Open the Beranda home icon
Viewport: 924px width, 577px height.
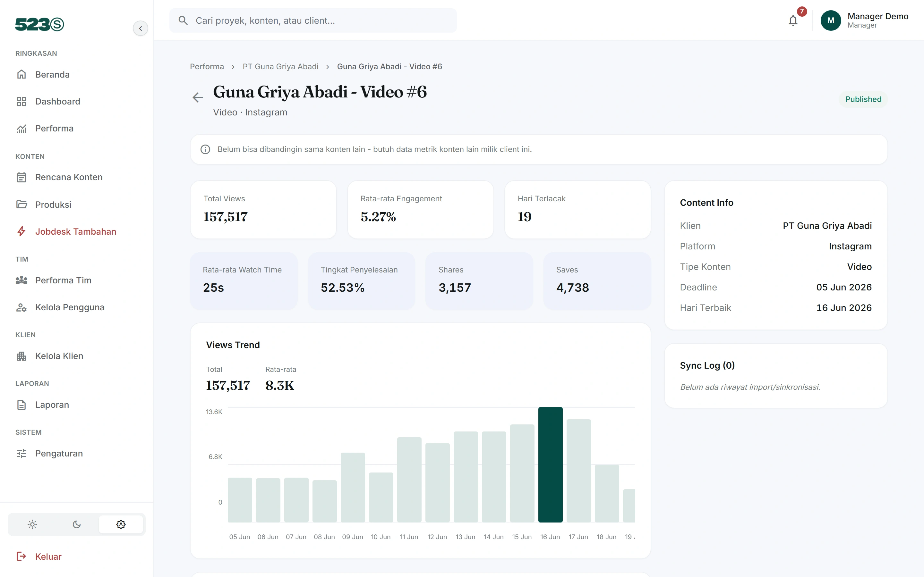pyautogui.click(x=21, y=74)
